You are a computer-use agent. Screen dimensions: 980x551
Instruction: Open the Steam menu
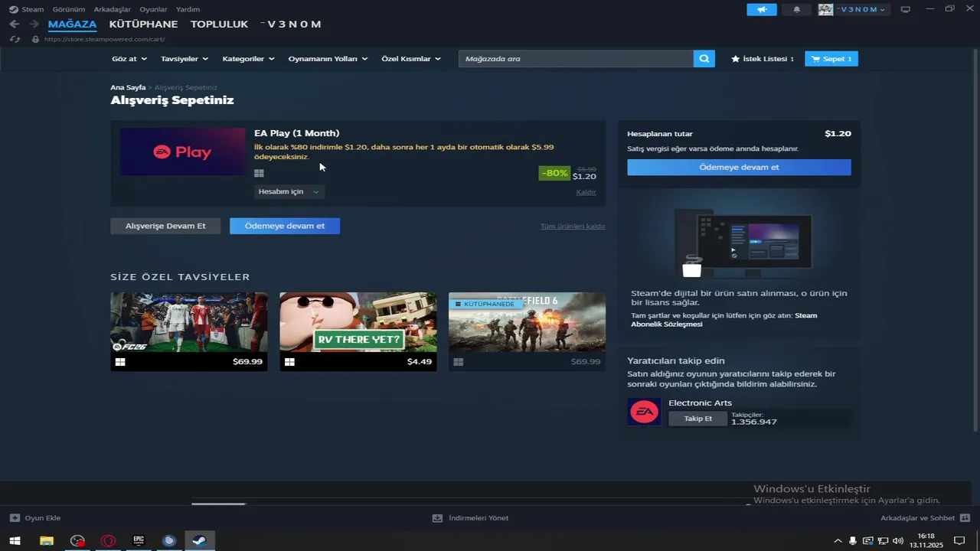tap(32, 9)
